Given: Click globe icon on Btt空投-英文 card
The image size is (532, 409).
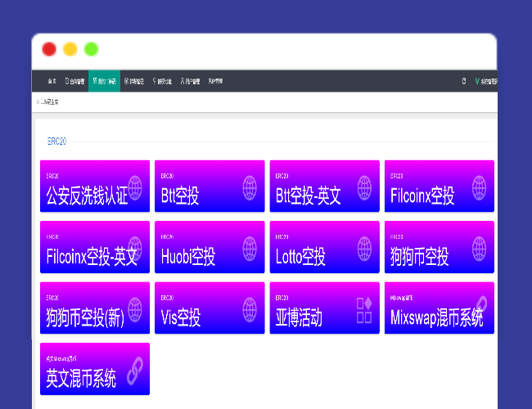Looking at the screenshot, I should (x=364, y=187).
